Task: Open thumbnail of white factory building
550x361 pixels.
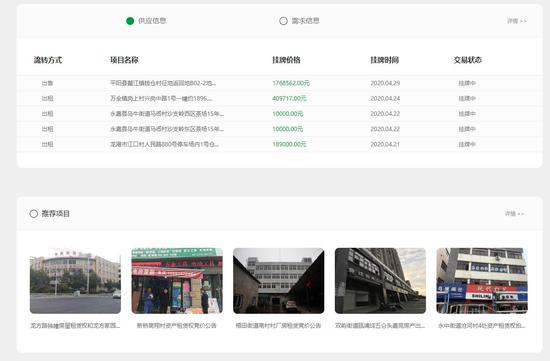Action: (279, 281)
